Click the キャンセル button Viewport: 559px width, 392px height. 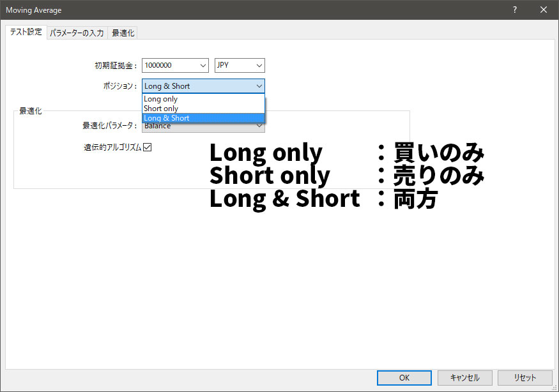(464, 377)
